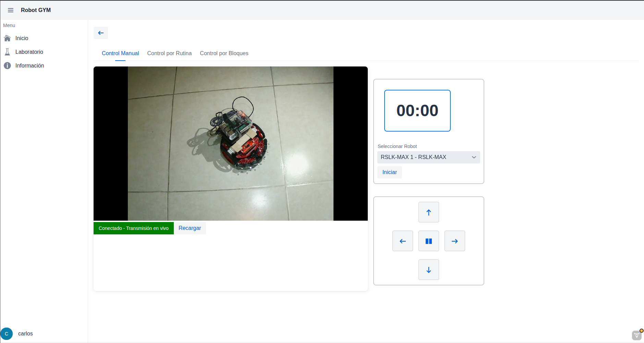This screenshot has height=343, width=644.
Task: Switch to Control por Bloques tab
Action: (224, 53)
